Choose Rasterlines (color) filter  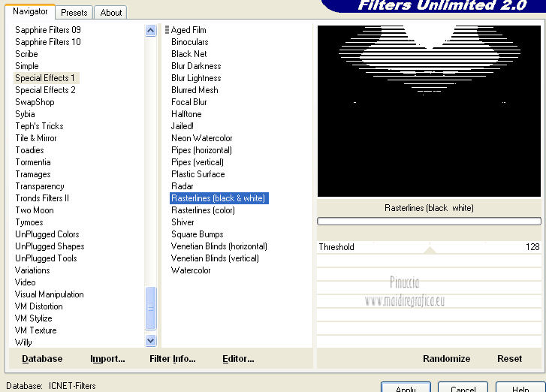pyautogui.click(x=203, y=210)
